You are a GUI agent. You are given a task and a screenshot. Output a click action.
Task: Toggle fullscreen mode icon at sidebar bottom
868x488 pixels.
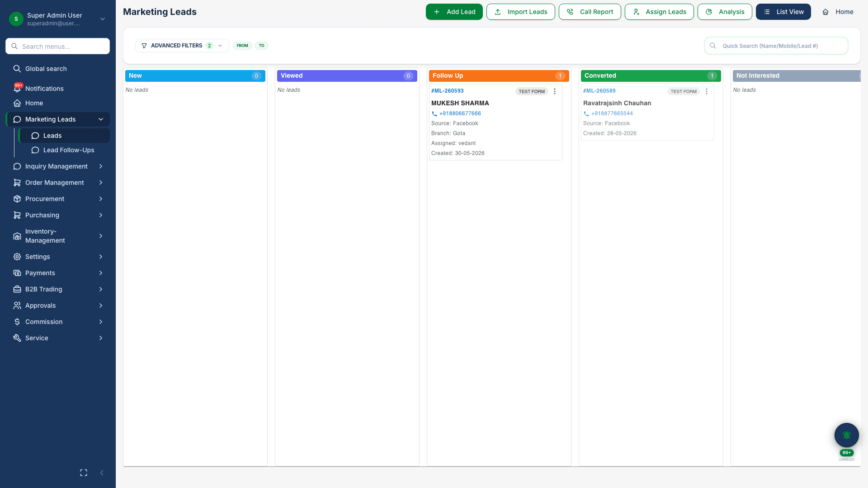(84, 473)
